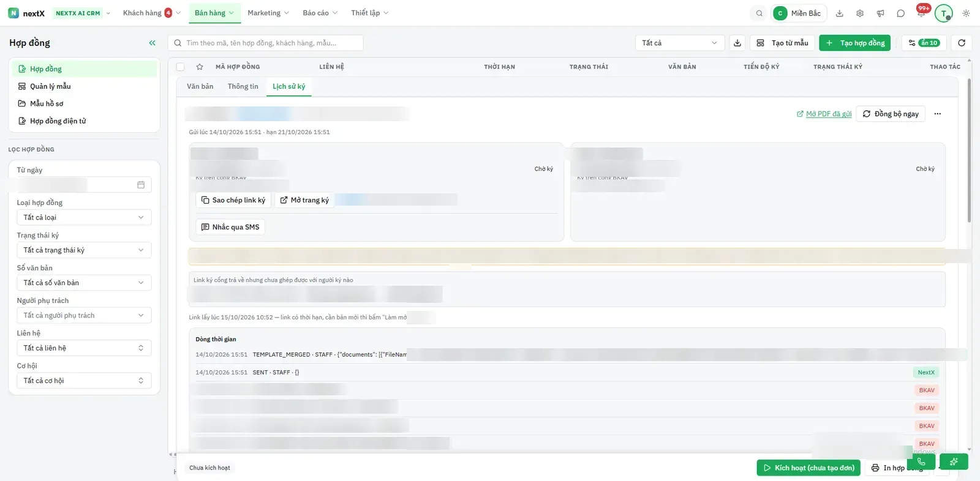Open the settings gear in top bar
Image resolution: width=980 pixels, height=481 pixels.
[860, 13]
